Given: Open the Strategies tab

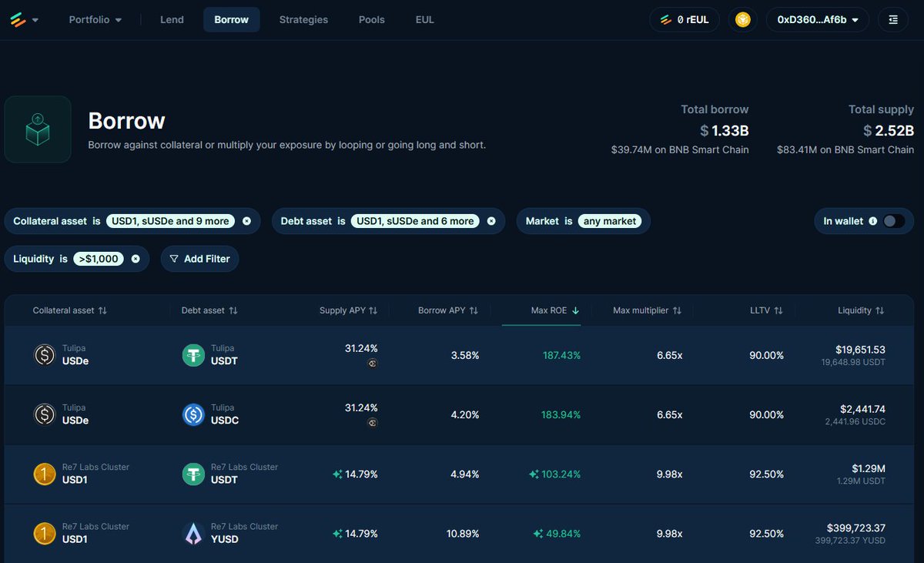Looking at the screenshot, I should point(303,20).
